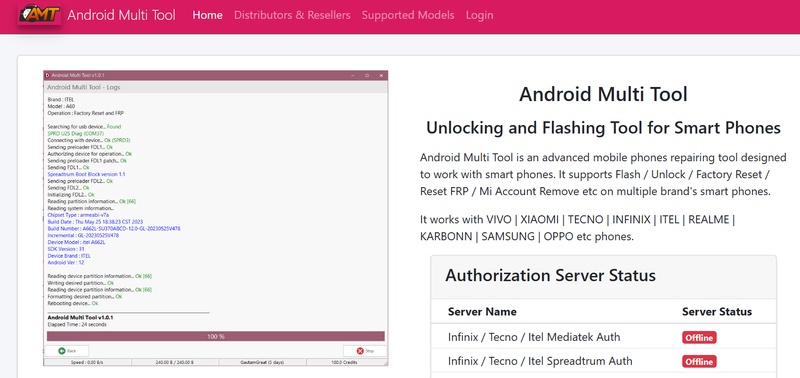Image resolution: width=800 pixels, height=378 pixels.
Task: Go to the Home nav item
Action: tap(207, 15)
